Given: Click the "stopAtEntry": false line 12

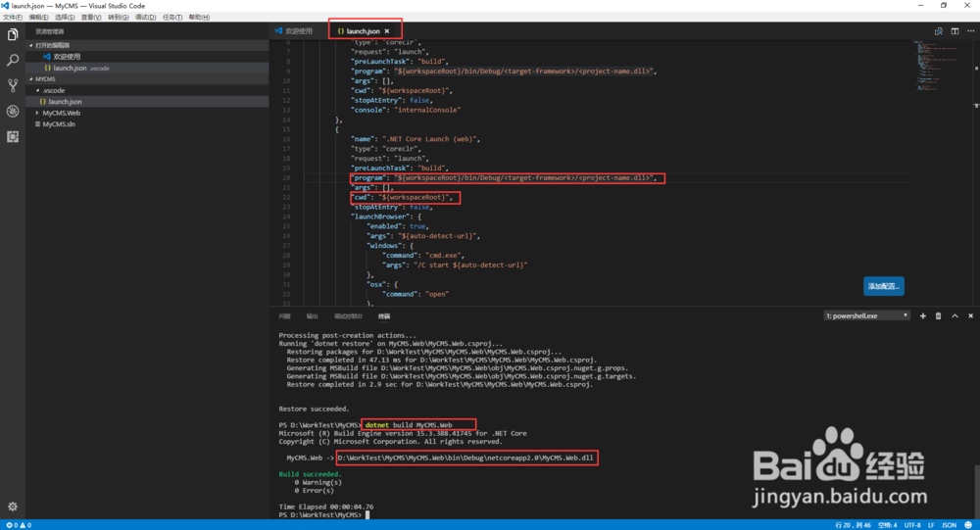Looking at the screenshot, I should (x=392, y=101).
